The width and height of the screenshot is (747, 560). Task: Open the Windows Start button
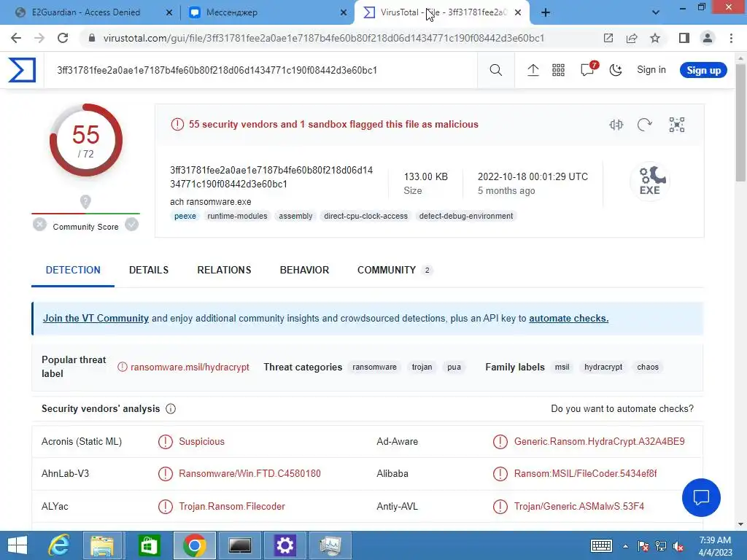coord(18,545)
